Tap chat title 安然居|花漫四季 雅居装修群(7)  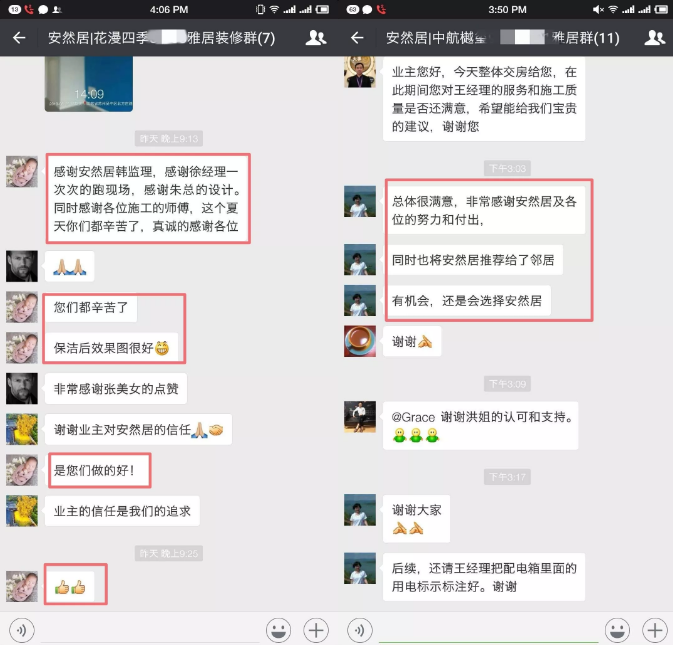(x=161, y=38)
